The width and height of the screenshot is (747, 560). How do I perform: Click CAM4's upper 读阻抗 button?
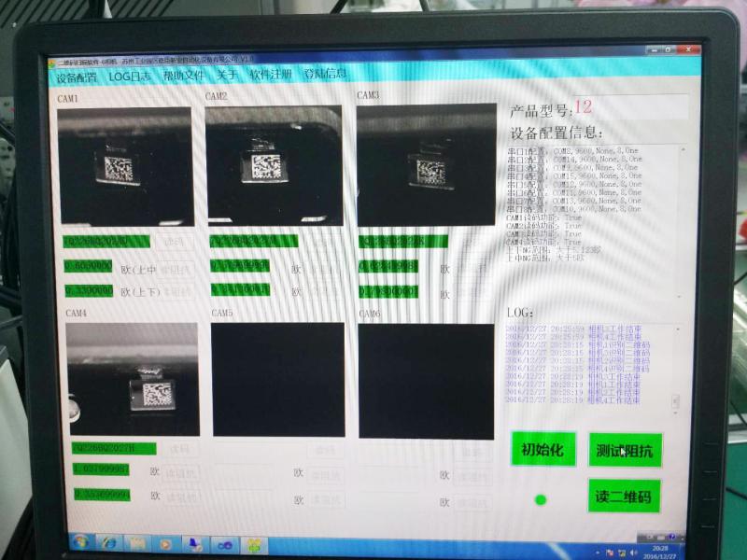click(x=180, y=473)
